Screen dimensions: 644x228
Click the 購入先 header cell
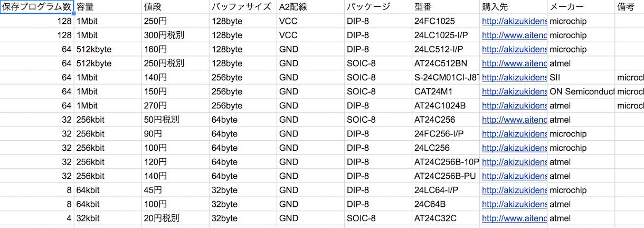514,7
